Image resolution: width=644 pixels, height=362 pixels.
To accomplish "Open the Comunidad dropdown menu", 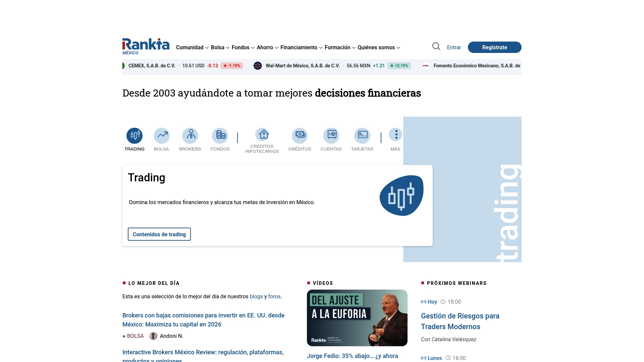I will (190, 47).
